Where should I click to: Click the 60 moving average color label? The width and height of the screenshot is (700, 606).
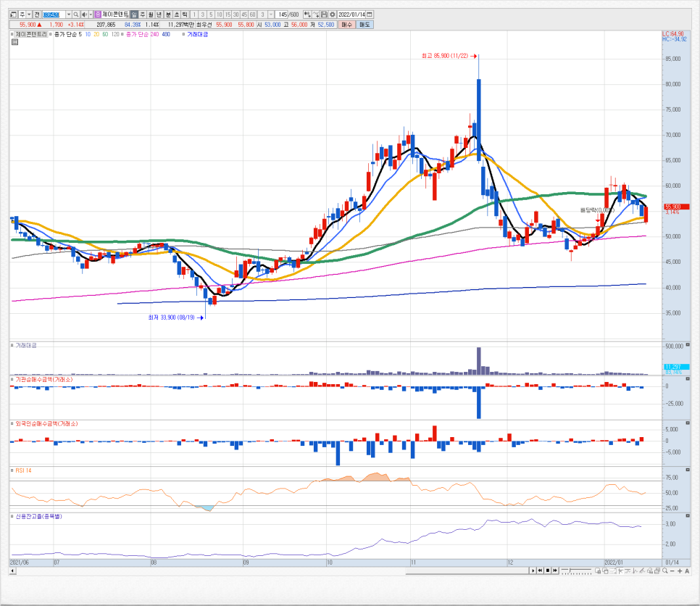105,34
